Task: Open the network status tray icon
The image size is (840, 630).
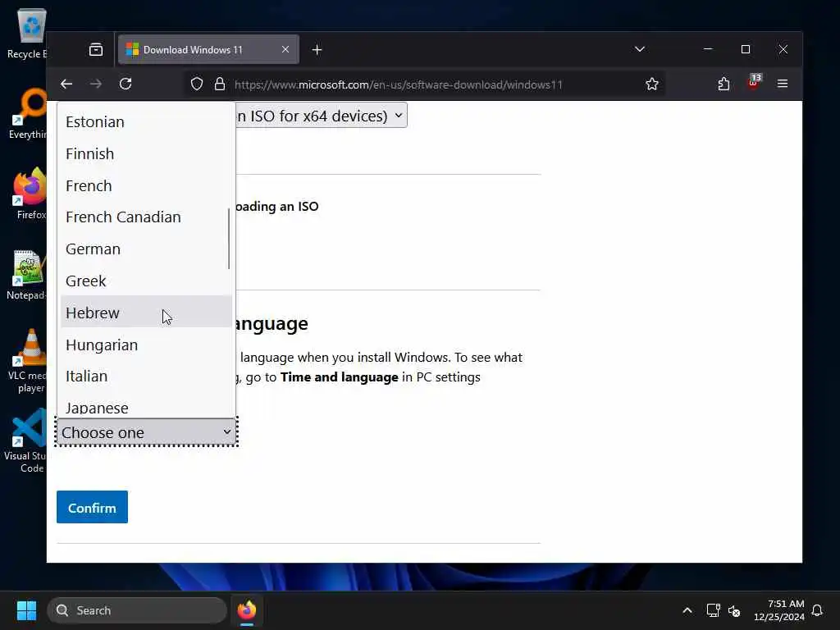Action: coord(713,610)
